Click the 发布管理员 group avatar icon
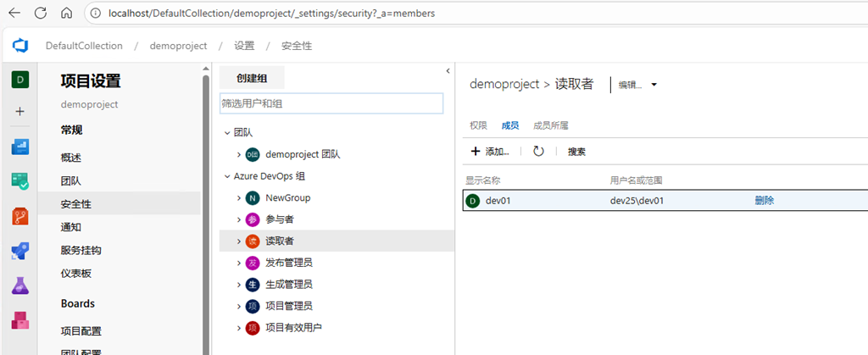868x355 pixels. coord(253,263)
